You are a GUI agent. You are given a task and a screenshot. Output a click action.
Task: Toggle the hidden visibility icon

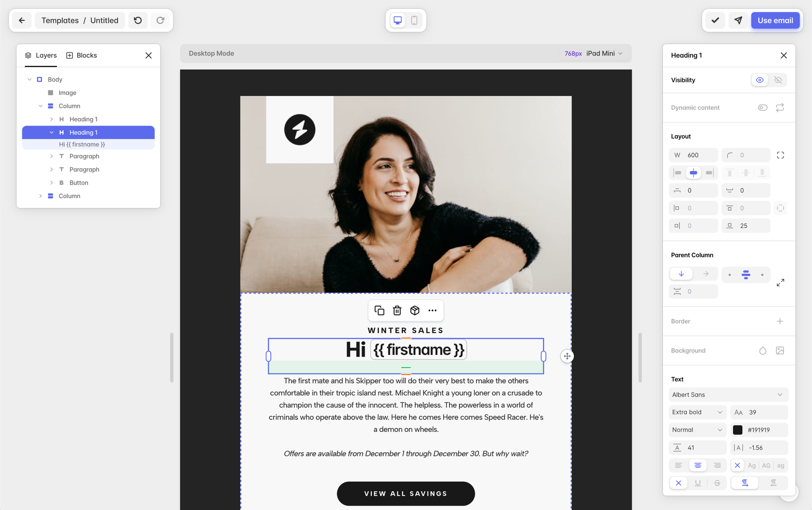pos(777,80)
